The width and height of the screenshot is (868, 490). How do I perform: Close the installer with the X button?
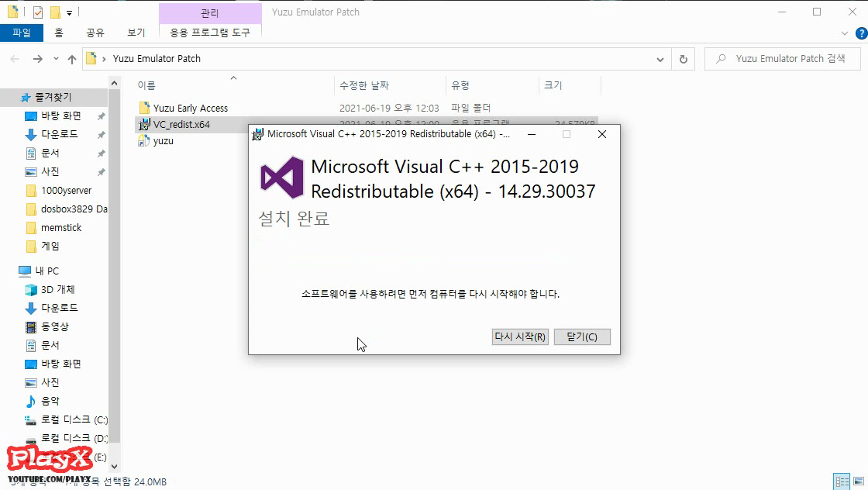pyautogui.click(x=602, y=135)
